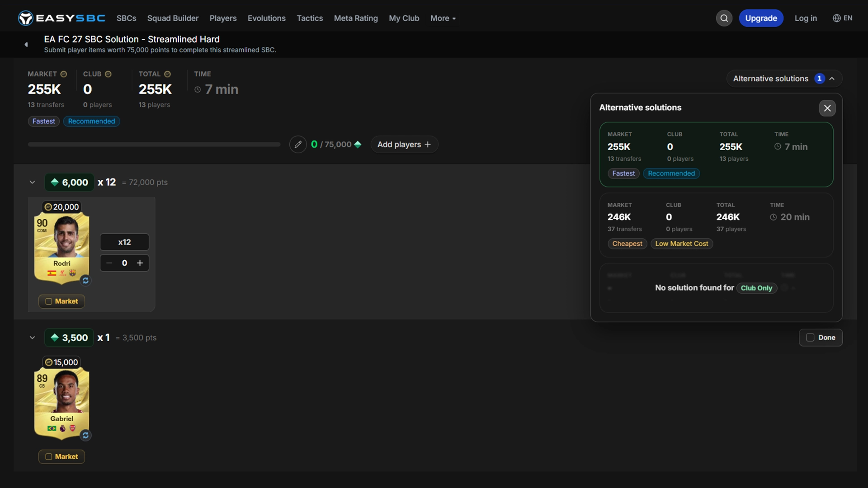This screenshot has height=488, width=868.
Task: Open the SBCs menu item
Action: pyautogui.click(x=126, y=18)
